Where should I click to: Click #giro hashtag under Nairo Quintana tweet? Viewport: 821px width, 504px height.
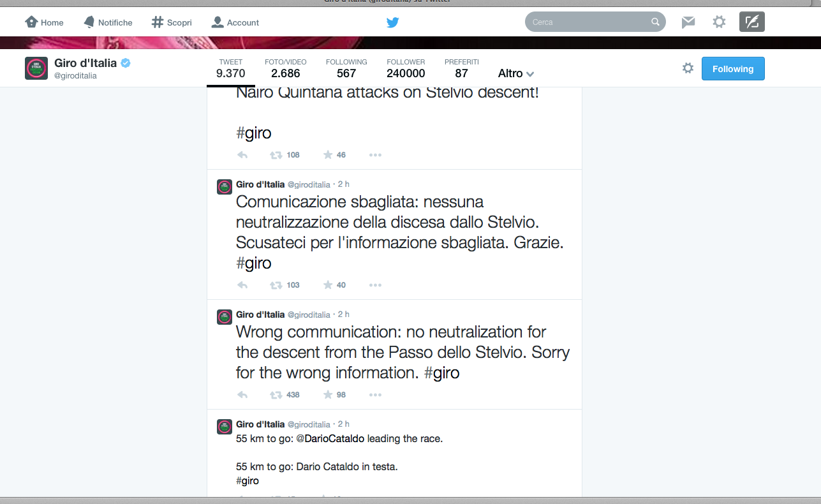254,133
